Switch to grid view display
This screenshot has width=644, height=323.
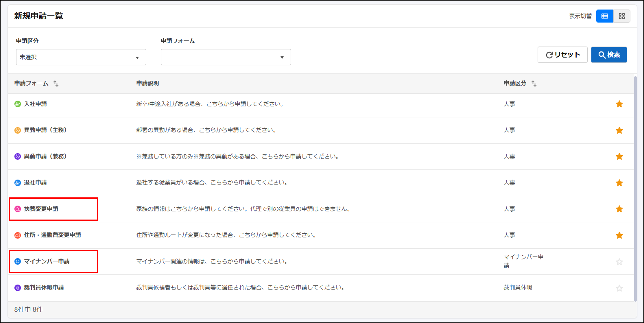622,16
